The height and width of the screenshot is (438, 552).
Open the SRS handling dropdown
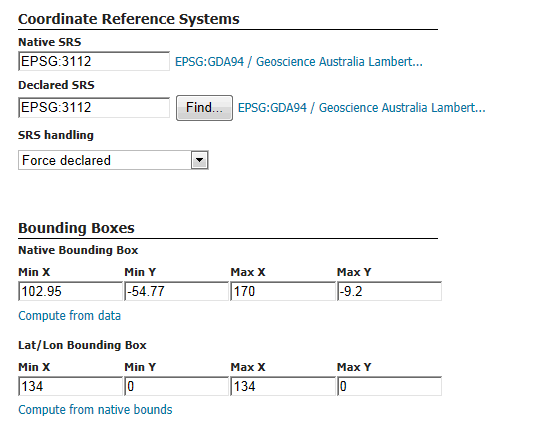(x=113, y=160)
